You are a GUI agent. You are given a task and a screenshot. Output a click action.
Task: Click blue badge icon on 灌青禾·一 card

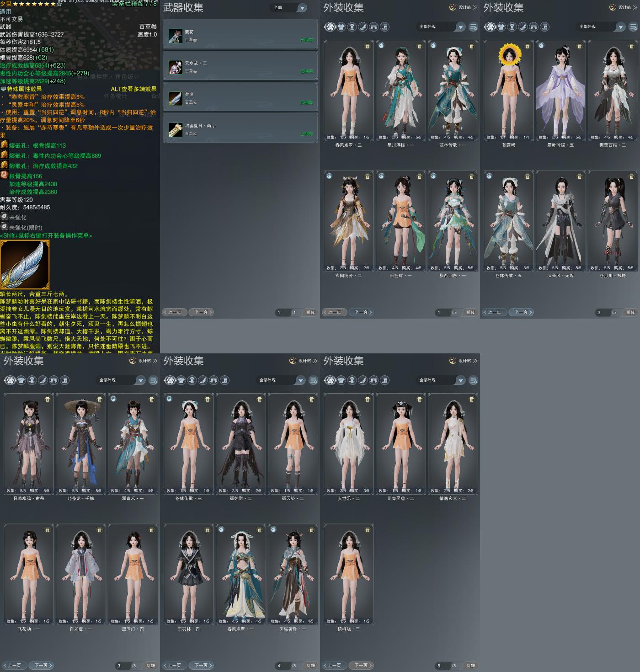pyautogui.click(x=113, y=399)
